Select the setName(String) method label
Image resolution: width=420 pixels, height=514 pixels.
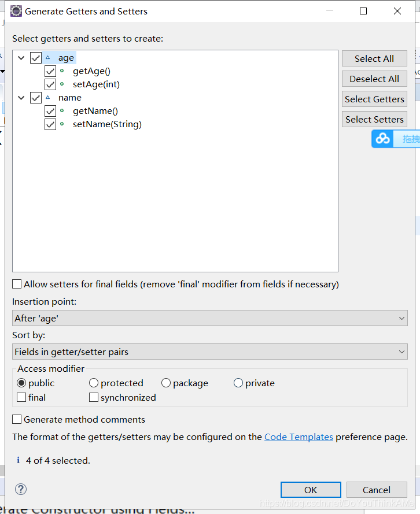[107, 124]
